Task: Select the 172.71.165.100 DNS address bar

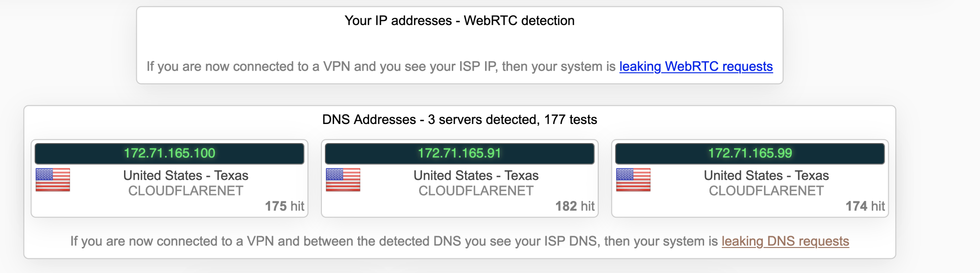Action: 170,153
